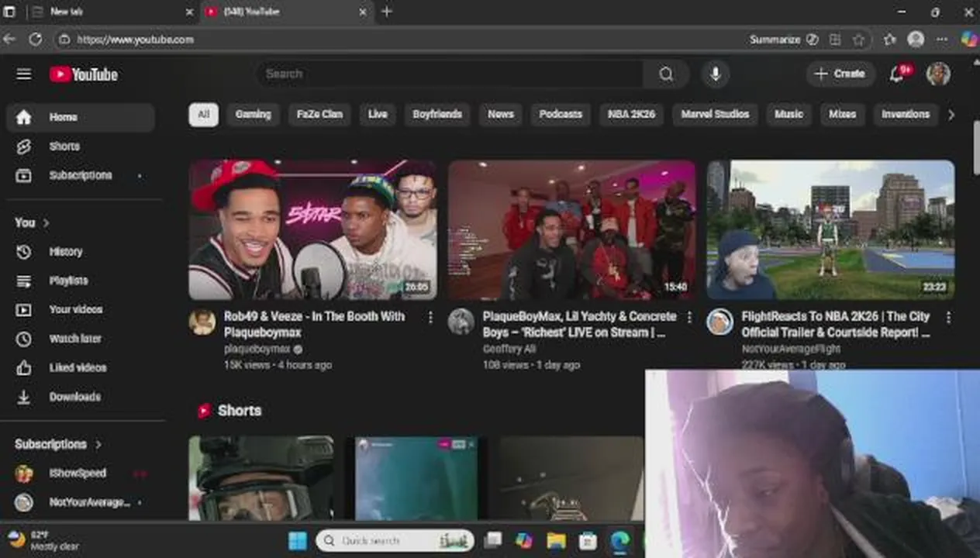Open browser profile icon

tap(916, 40)
